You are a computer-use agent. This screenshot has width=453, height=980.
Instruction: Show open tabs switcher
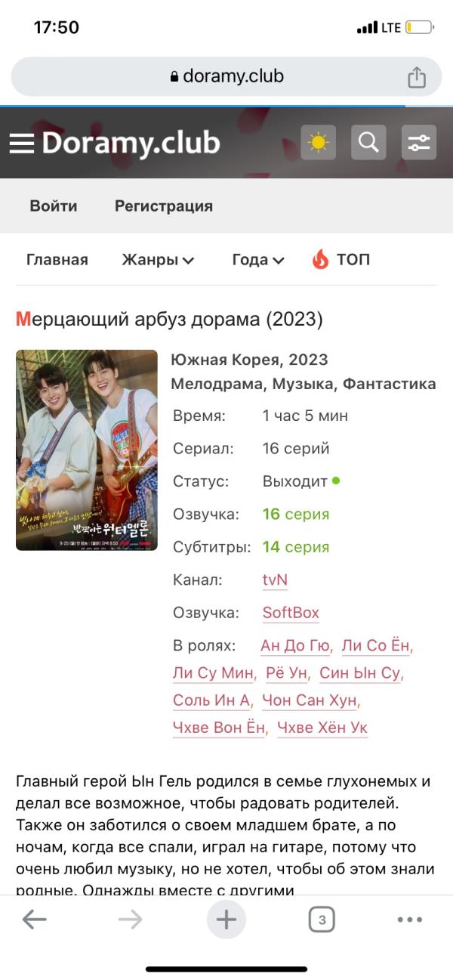pyautogui.click(x=322, y=920)
